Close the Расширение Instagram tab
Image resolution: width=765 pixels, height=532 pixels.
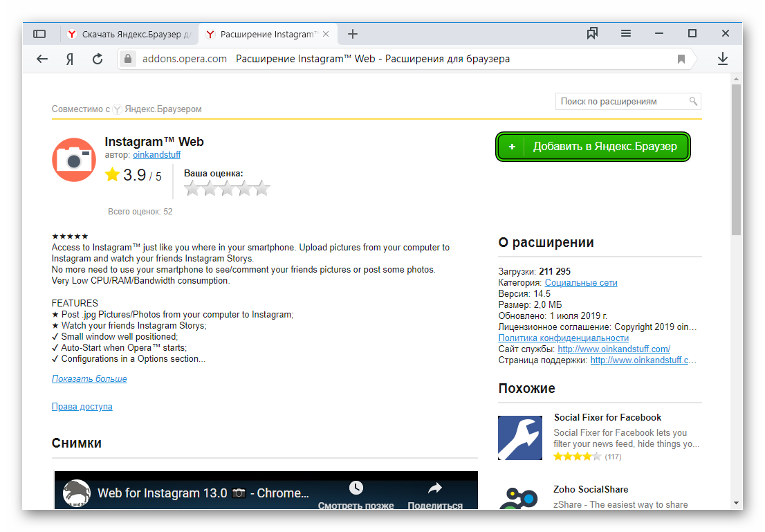[x=326, y=34]
